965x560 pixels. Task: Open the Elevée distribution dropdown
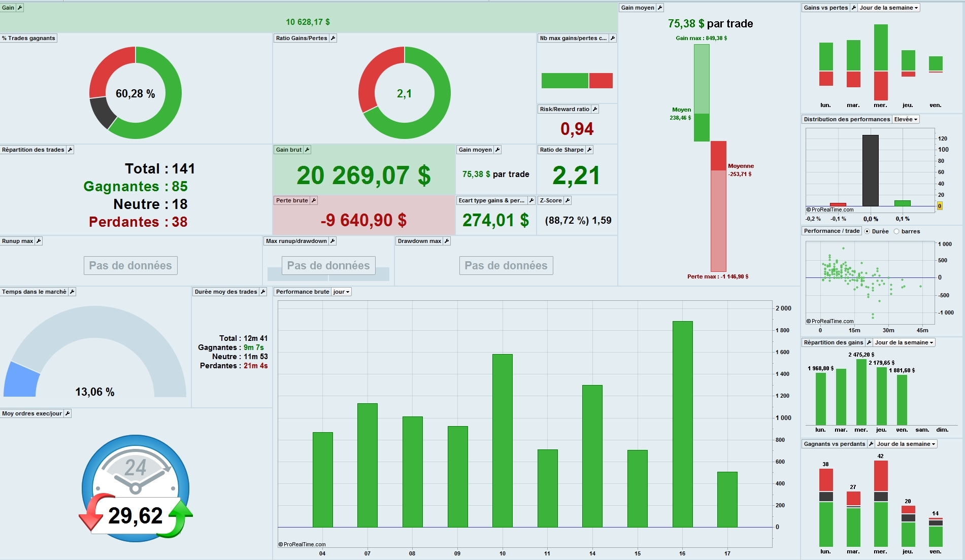click(x=906, y=119)
